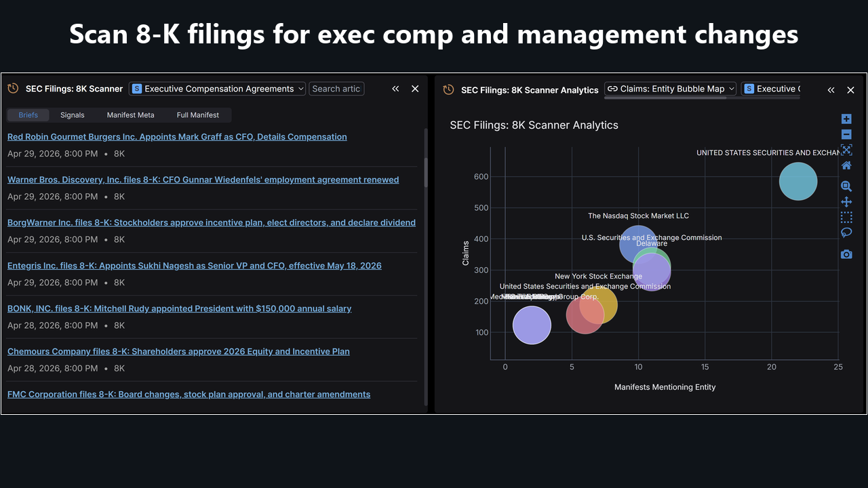
Task: Click the Analytics panel header title text
Action: tap(530, 89)
